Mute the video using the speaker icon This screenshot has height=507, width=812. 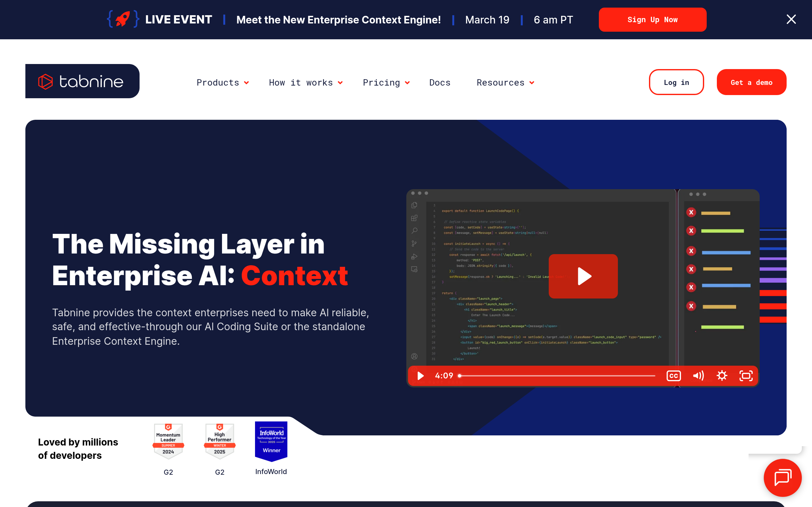698,375
